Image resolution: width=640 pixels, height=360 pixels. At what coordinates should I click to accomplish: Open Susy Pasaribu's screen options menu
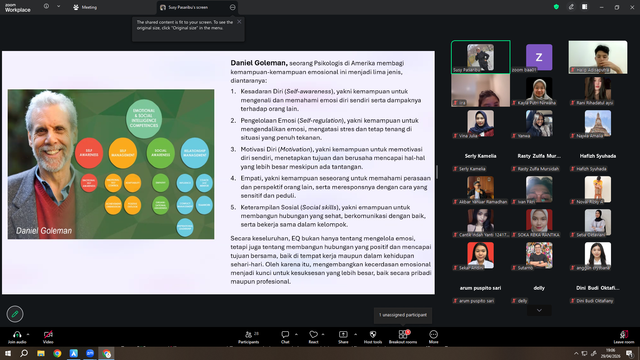(x=232, y=7)
